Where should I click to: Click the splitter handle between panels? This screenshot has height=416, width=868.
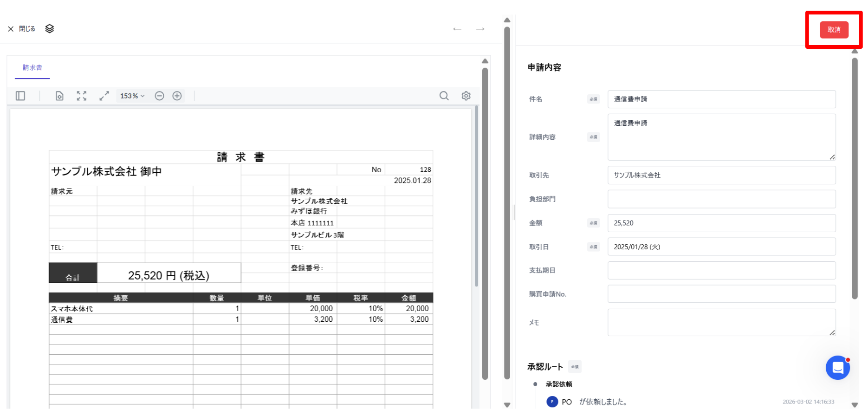tap(514, 212)
